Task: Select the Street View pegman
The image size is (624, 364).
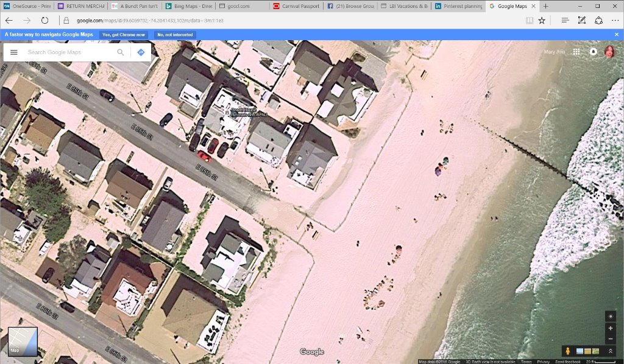Action: coord(568,351)
